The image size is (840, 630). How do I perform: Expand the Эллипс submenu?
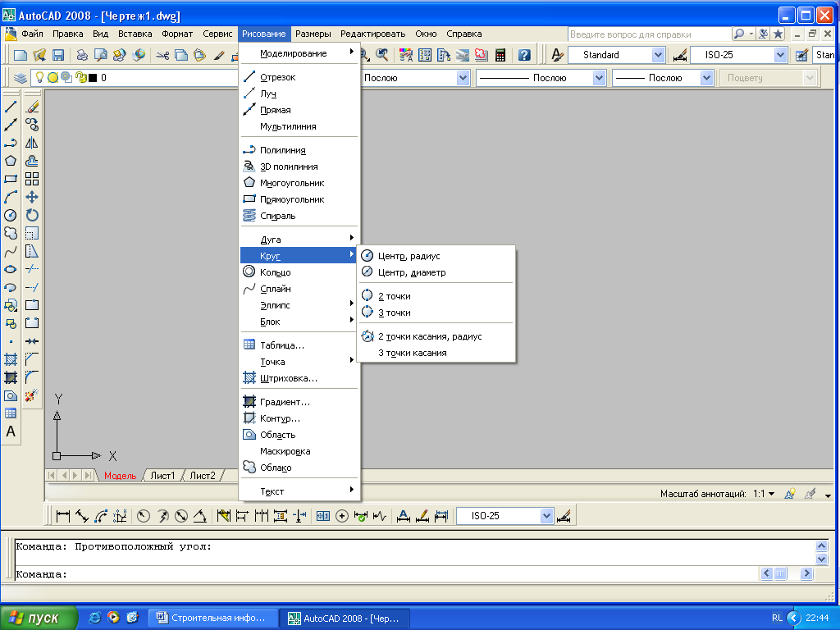(x=299, y=305)
